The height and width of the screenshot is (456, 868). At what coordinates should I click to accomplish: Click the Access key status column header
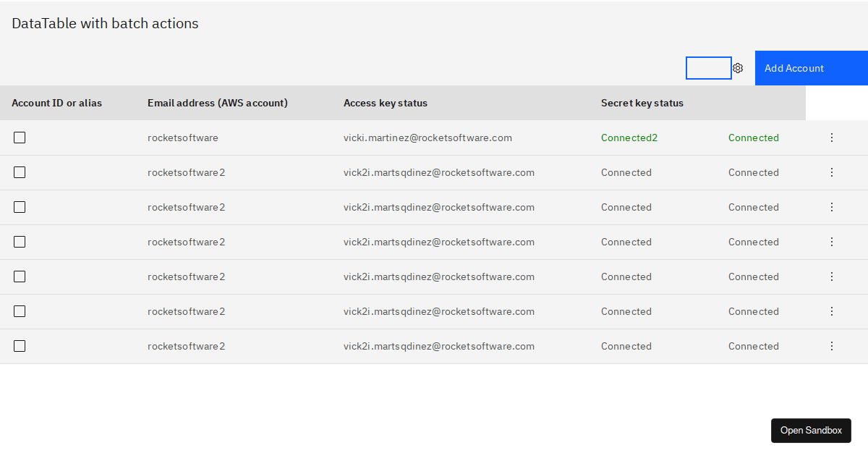pyautogui.click(x=386, y=103)
